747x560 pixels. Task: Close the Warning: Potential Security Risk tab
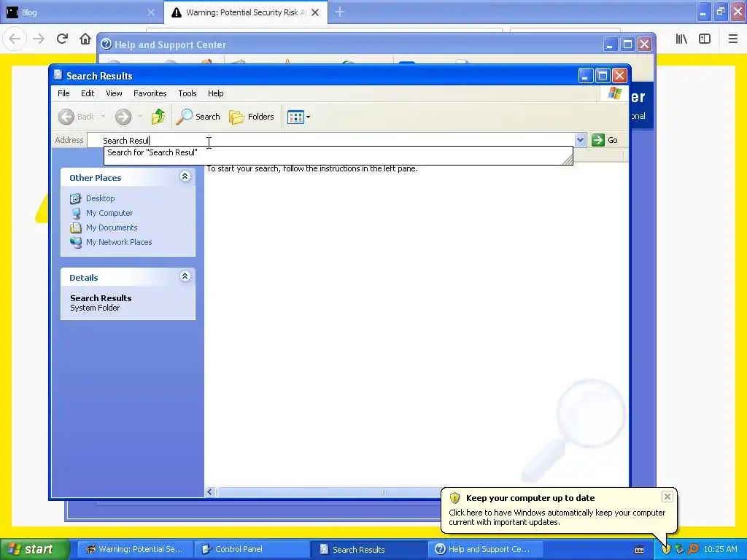tap(315, 12)
